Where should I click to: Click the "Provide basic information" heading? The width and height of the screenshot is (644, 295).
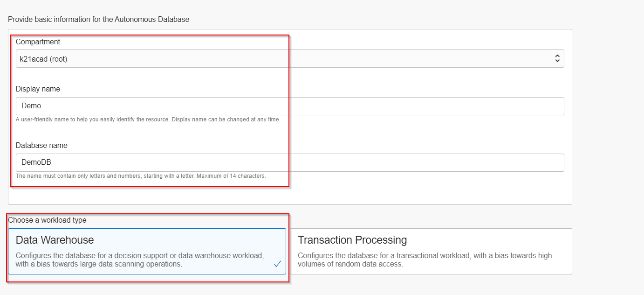pyautogui.click(x=98, y=20)
